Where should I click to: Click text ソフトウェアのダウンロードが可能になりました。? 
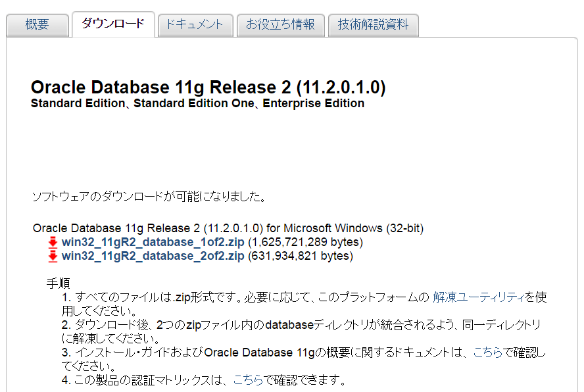pos(149,197)
